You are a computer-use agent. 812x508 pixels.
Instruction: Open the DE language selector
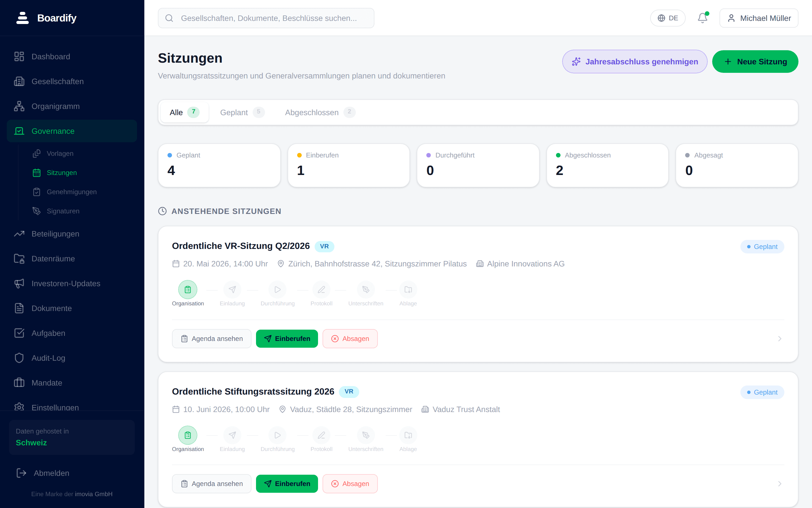[668, 18]
